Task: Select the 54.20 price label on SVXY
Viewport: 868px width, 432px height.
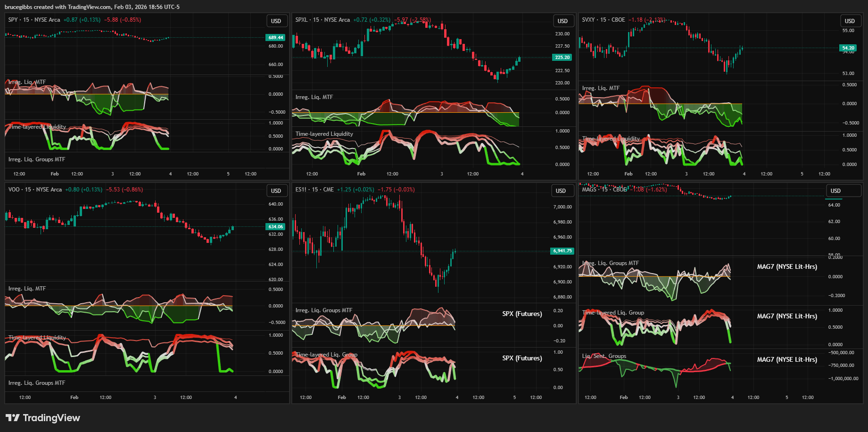Action: (848, 48)
